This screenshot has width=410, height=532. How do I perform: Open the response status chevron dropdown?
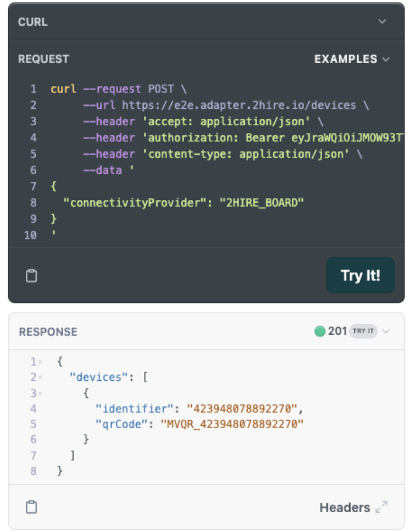(386, 331)
